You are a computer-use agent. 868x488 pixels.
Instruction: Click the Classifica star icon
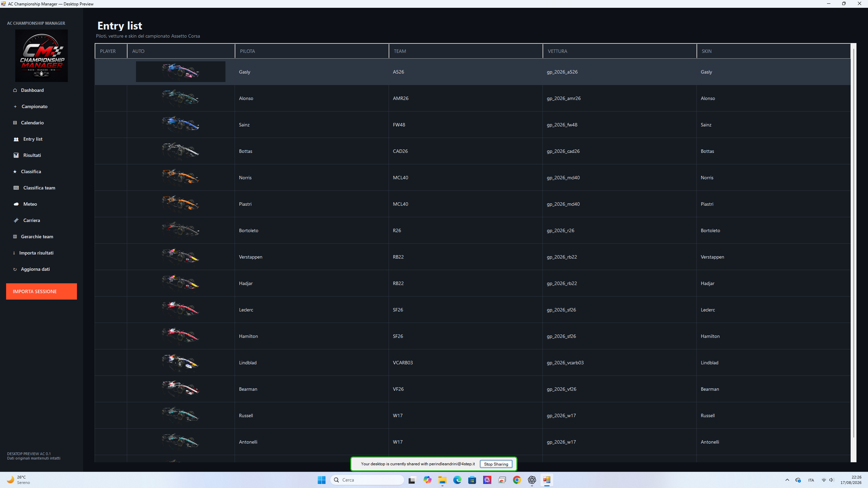pos(15,171)
